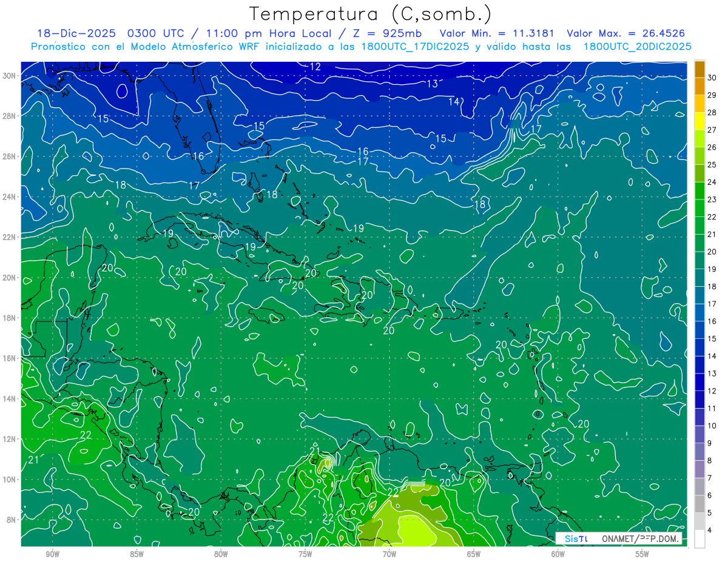The image size is (728, 562).
Task: Click the map contour label 12
Action: point(315,67)
